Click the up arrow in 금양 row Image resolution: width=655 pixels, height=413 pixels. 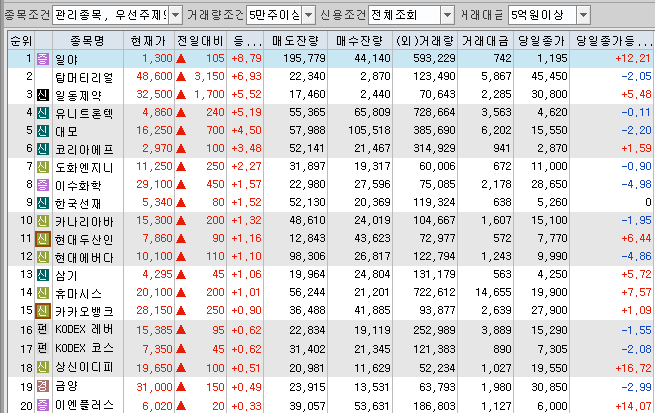pos(181,388)
